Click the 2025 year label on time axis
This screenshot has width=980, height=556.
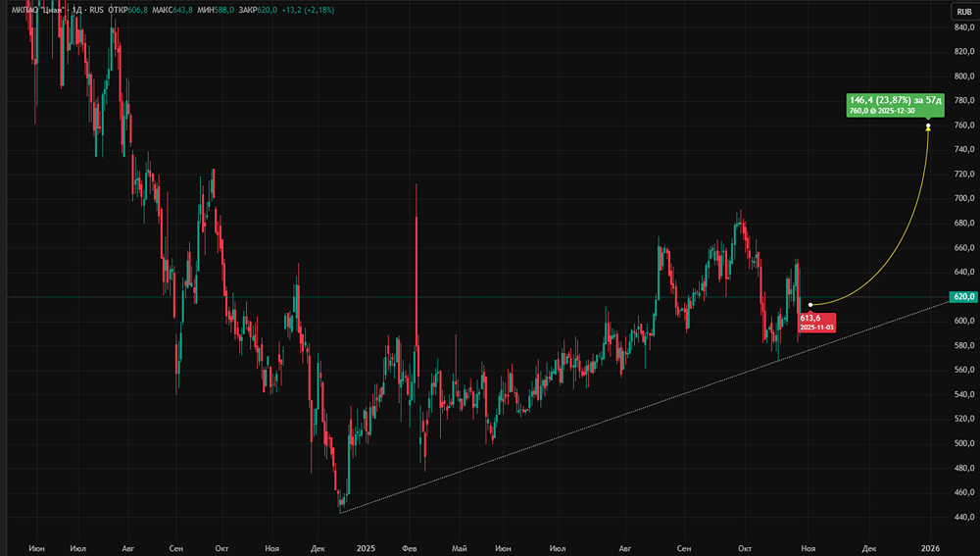[x=366, y=548]
